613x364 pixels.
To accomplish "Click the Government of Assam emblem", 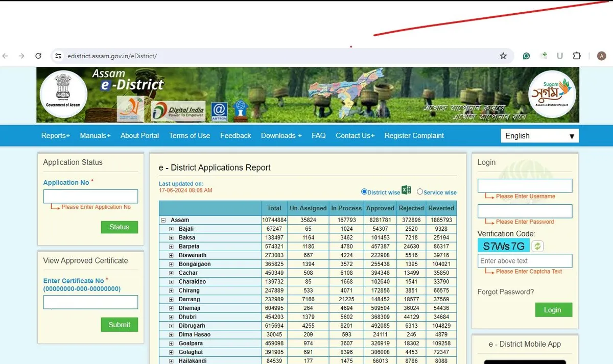I will [x=63, y=94].
